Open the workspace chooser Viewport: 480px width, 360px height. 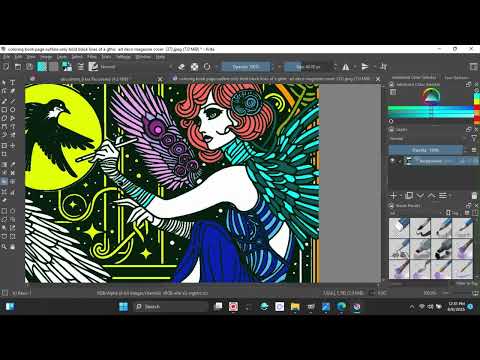[x=473, y=67]
